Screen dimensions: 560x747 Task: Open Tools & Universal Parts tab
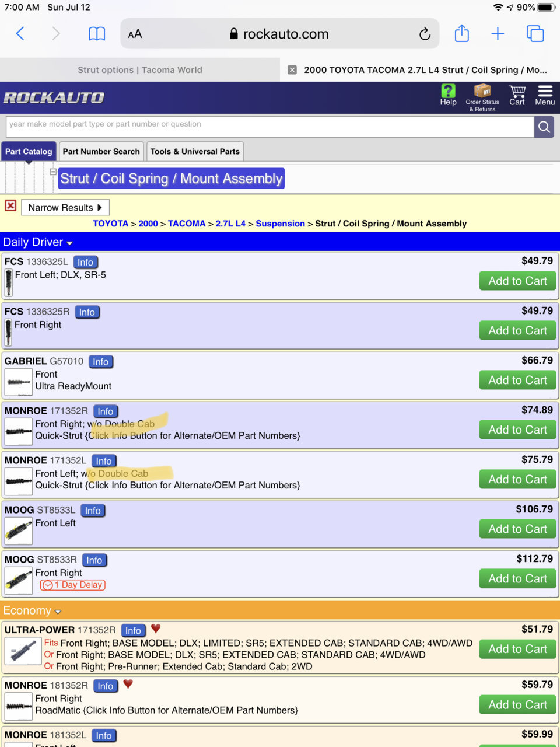tap(195, 151)
